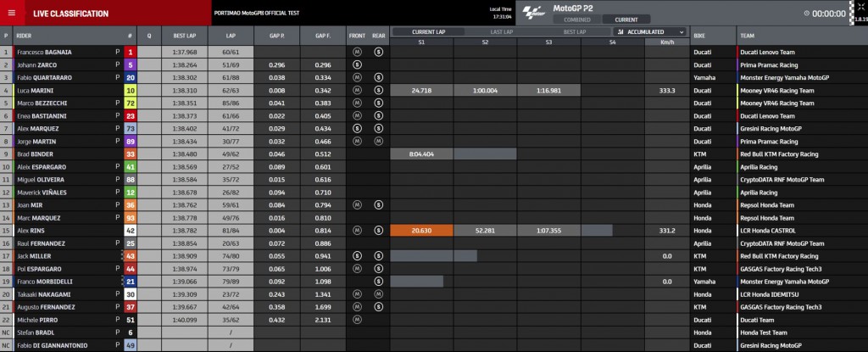868x352 pixels.
Task: Click the S1 sector header
Action: (421, 42)
